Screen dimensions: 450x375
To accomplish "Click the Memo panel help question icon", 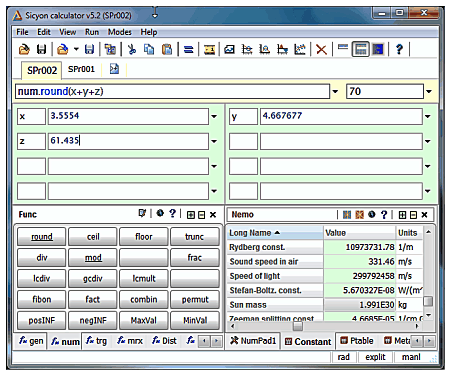I will 384,214.
